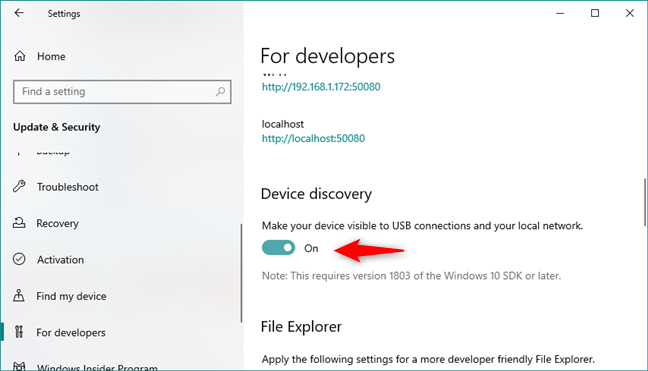Image resolution: width=648 pixels, height=371 pixels.
Task: Click 'Apply the following settings' text
Action: [x=428, y=359]
